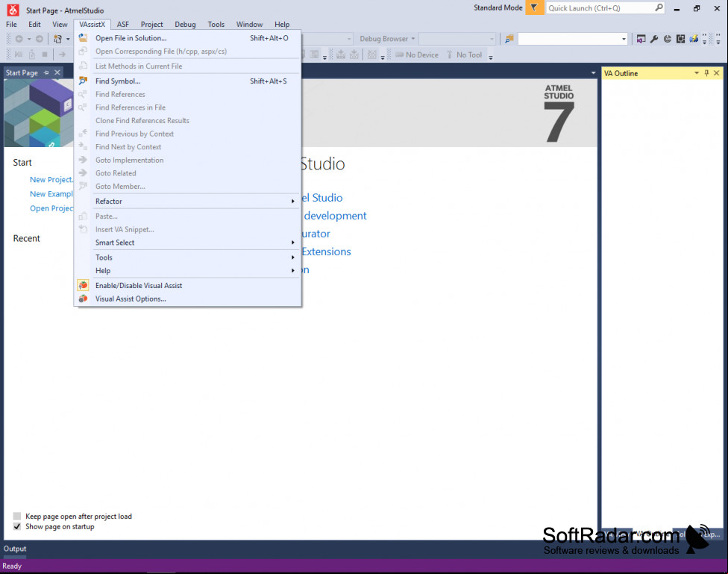Screen dimensions: 728x574
Task: Click the No Tool toolbar button
Action: (464, 54)
